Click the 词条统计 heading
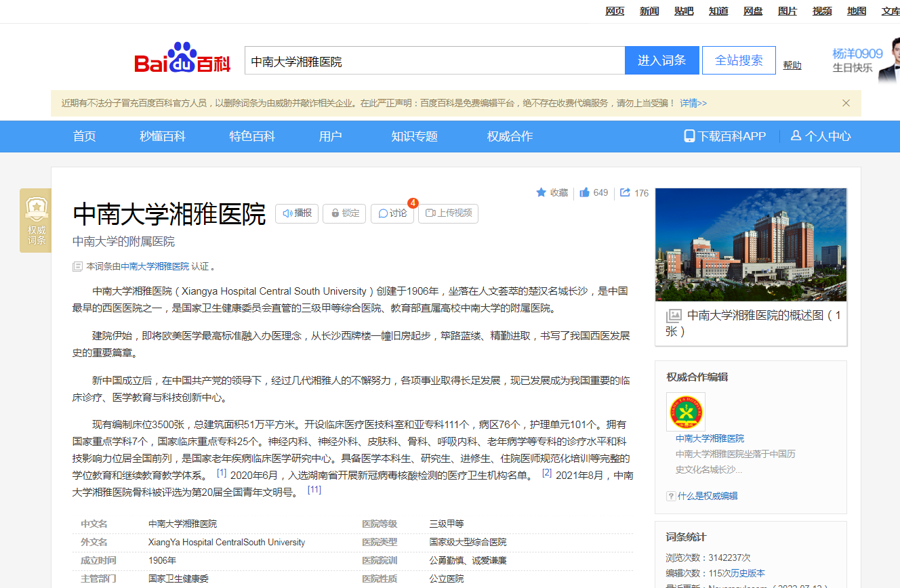This screenshot has width=900, height=588. click(x=687, y=537)
